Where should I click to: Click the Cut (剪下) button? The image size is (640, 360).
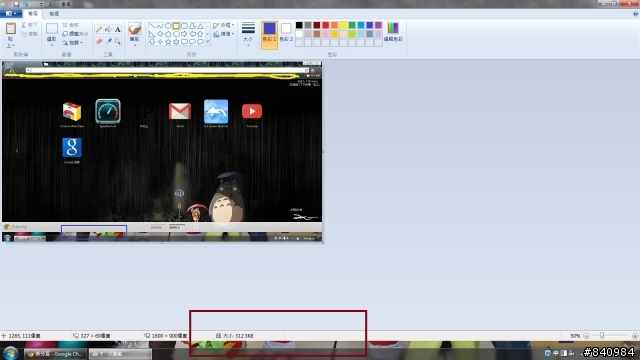click(x=29, y=25)
